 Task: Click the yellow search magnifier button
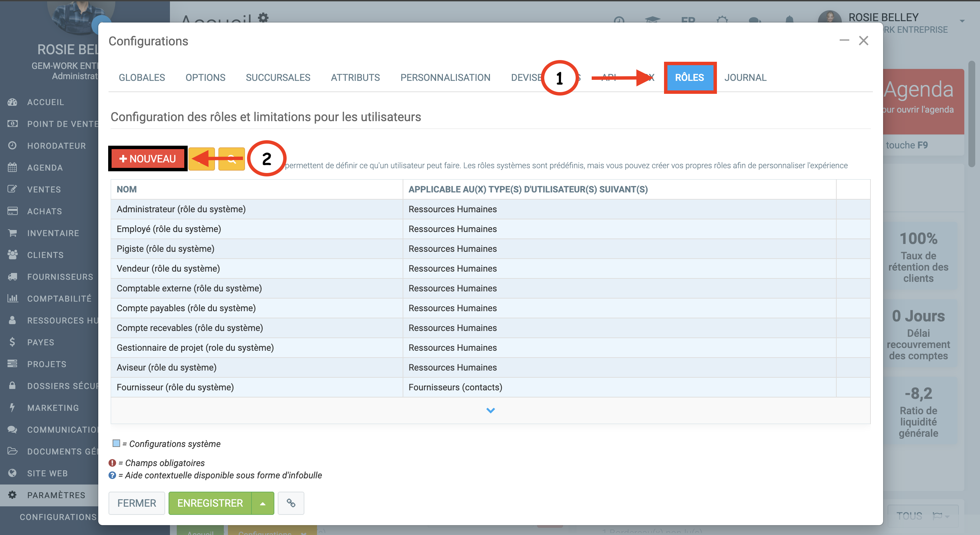point(231,159)
